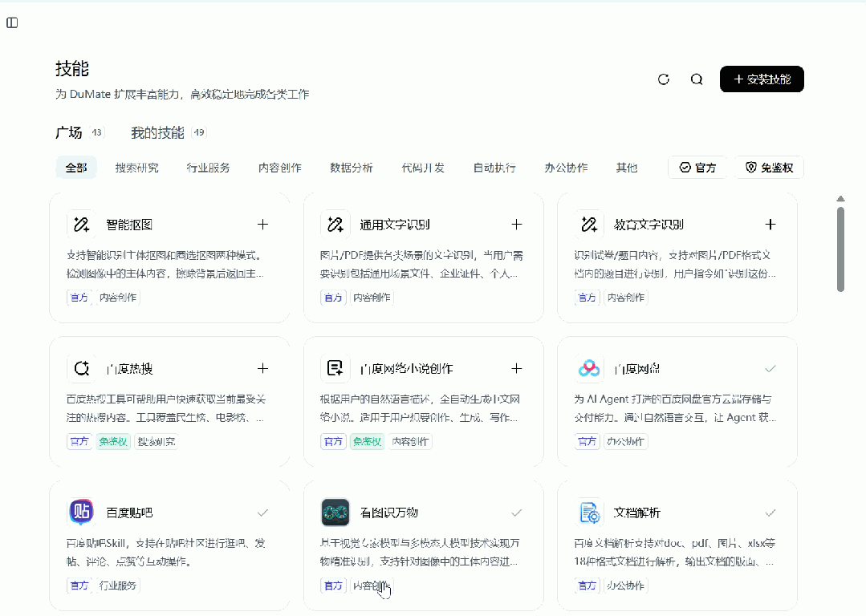Click the vertical scrollbar thumb
Viewport: 866px width, 616px height.
pos(840,249)
